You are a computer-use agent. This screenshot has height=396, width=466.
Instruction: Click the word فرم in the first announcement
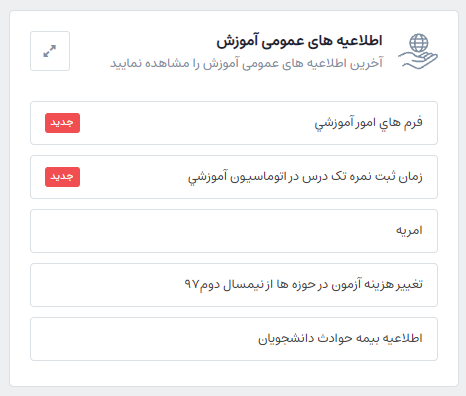(x=413, y=123)
